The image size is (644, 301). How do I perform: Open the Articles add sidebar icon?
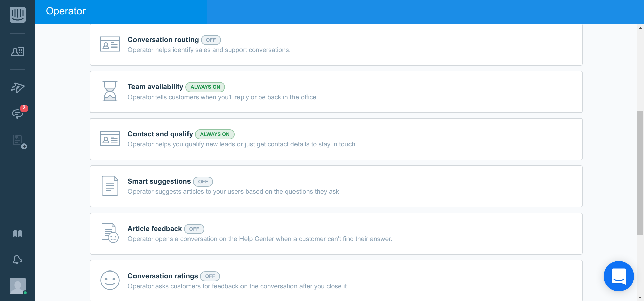19,142
